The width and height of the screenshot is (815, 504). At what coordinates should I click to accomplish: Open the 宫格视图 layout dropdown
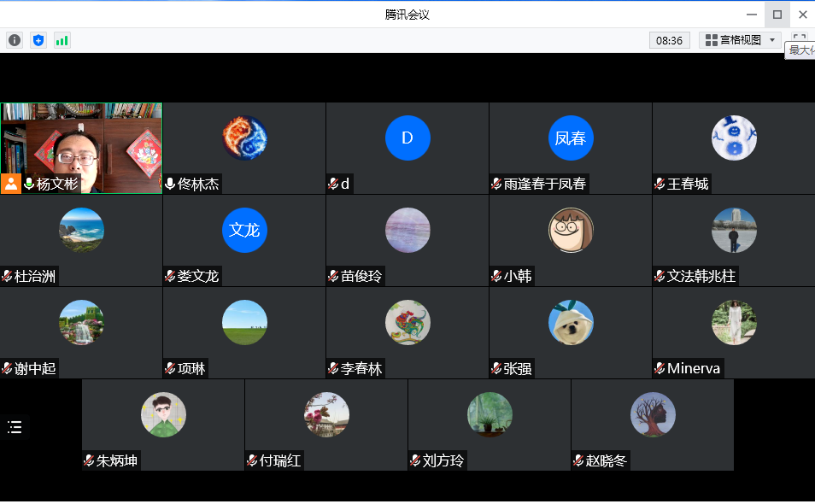tap(733, 40)
